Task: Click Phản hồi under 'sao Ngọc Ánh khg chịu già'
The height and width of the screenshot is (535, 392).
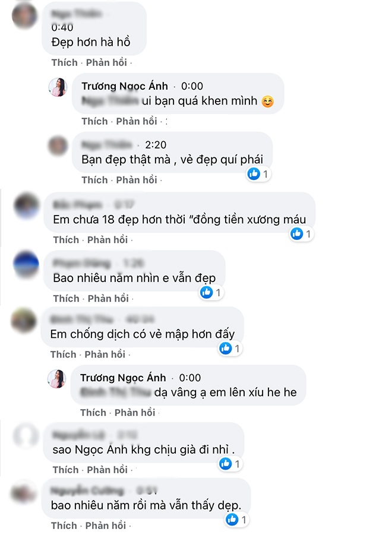Action: [x=107, y=470]
